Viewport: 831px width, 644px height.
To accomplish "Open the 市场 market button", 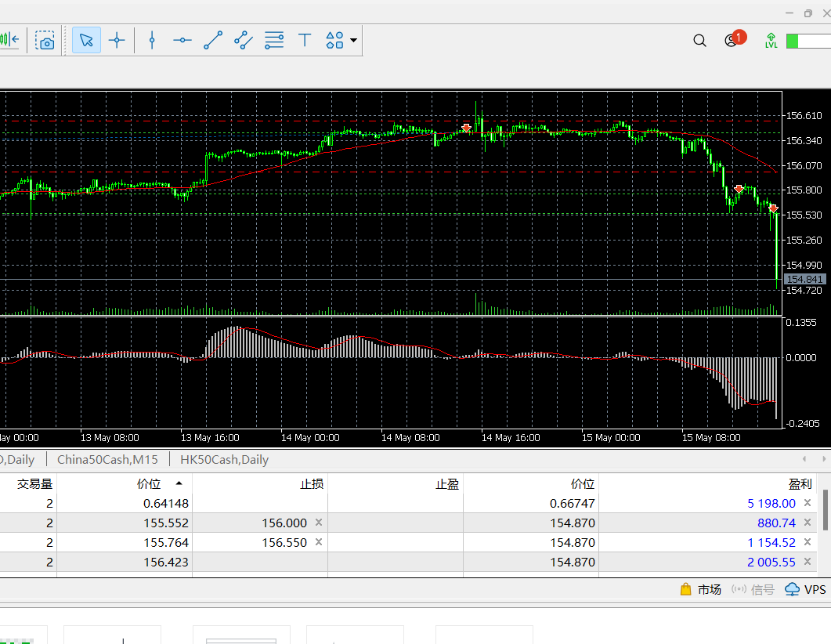I will coord(700,589).
